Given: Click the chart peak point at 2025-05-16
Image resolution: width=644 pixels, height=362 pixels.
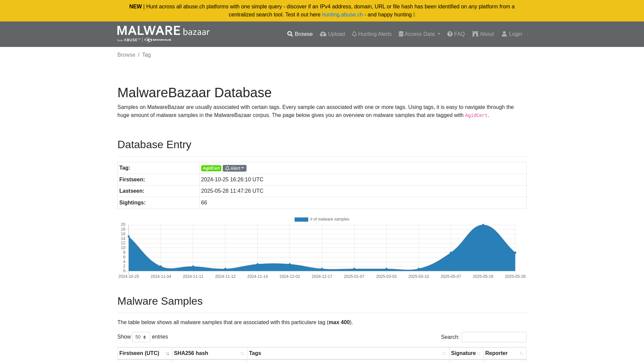Looking at the screenshot, I should 483,225.
